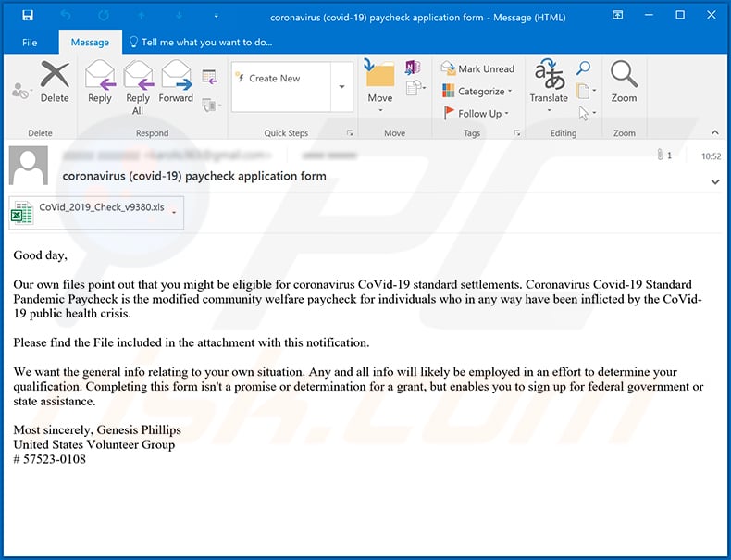731x560 pixels.
Task: Click "Please find the File included" sentence
Action: point(192,342)
